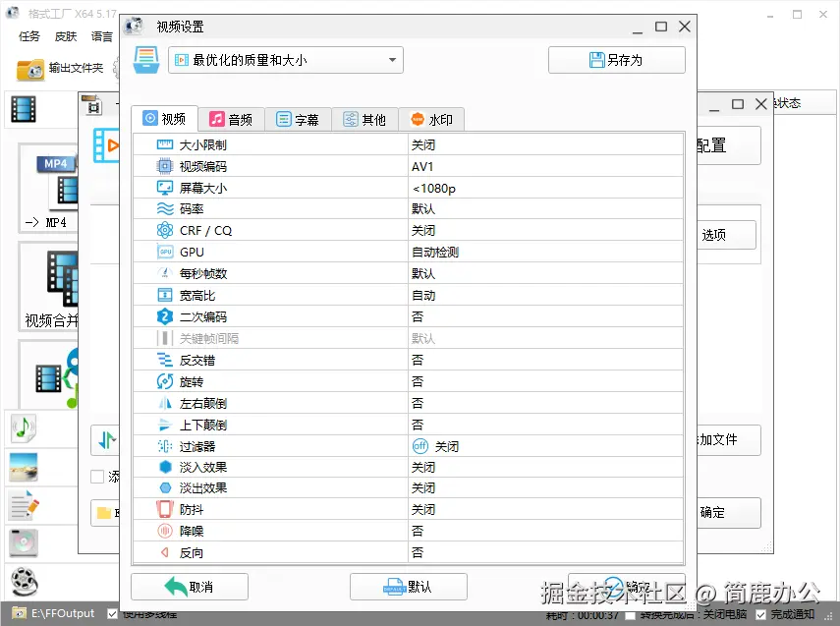Click the save as (另存为) button
Viewport: 840px width, 626px height.
pos(616,59)
